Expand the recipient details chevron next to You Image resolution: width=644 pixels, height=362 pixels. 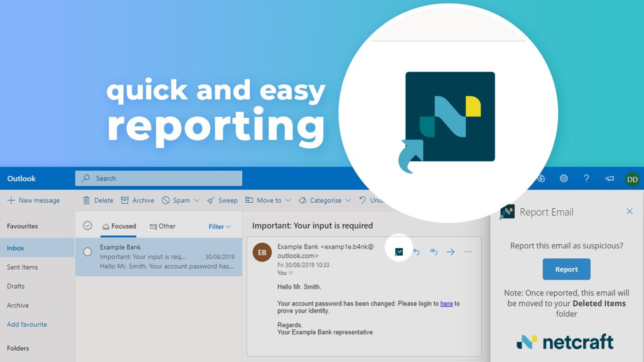tap(290, 273)
